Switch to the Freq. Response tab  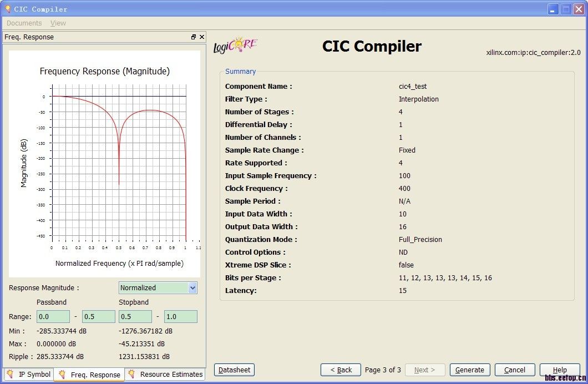pyautogui.click(x=89, y=374)
